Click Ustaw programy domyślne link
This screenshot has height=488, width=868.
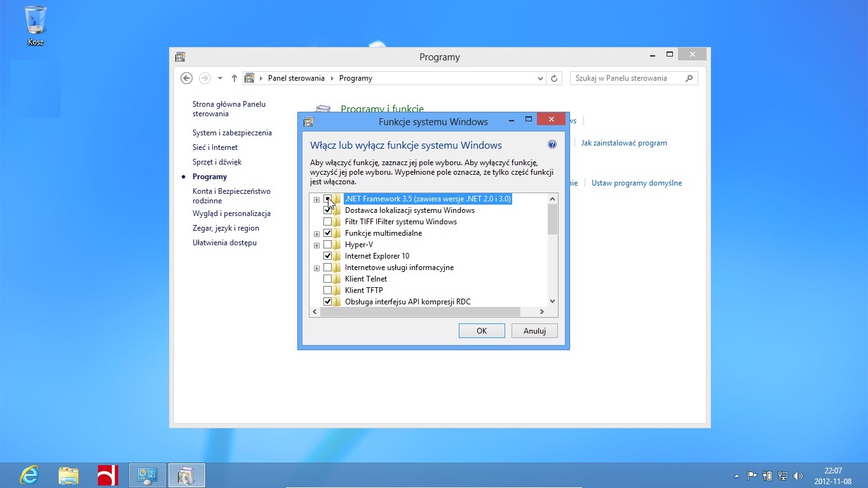coord(637,183)
